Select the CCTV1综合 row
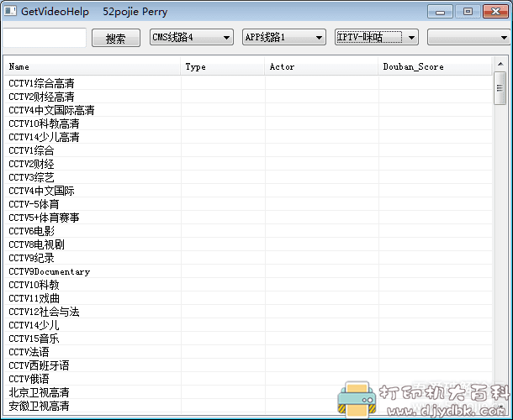The height and width of the screenshot is (420, 513). coord(248,150)
